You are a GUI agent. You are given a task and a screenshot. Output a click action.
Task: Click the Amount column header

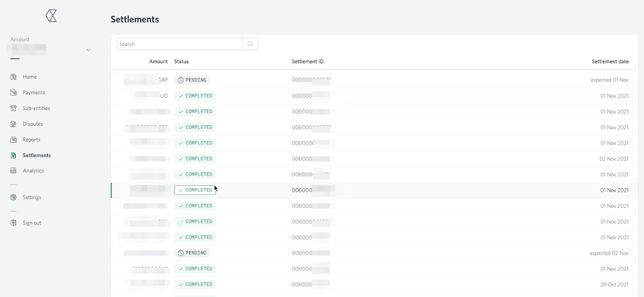(158, 61)
